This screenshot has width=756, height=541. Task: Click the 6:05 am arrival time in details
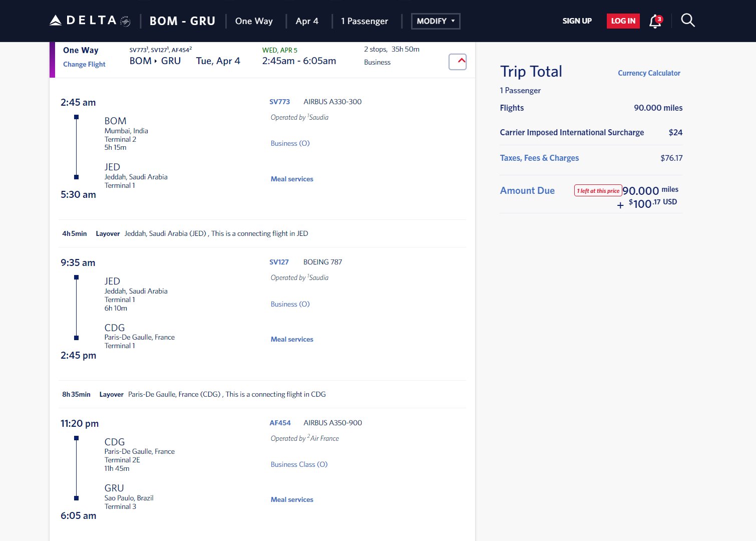78,516
